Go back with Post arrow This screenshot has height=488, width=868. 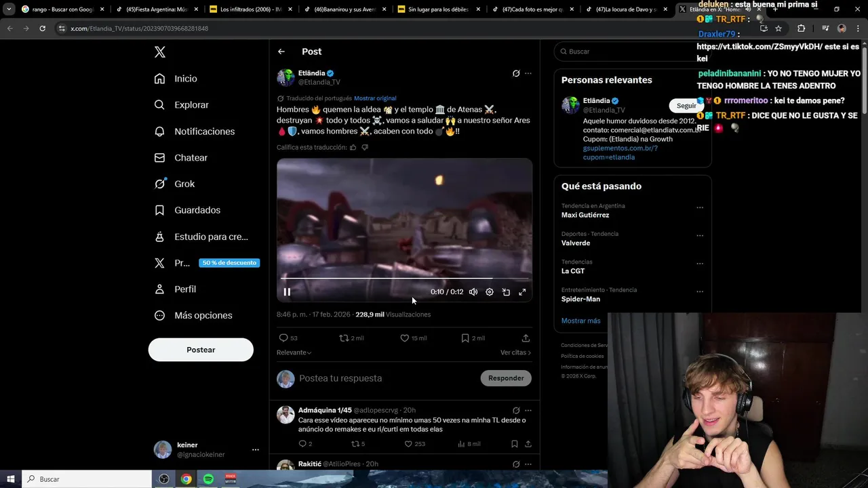281,52
